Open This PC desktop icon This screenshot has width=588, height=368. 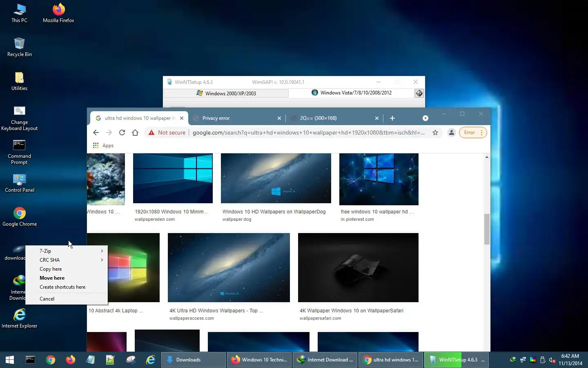(19, 13)
